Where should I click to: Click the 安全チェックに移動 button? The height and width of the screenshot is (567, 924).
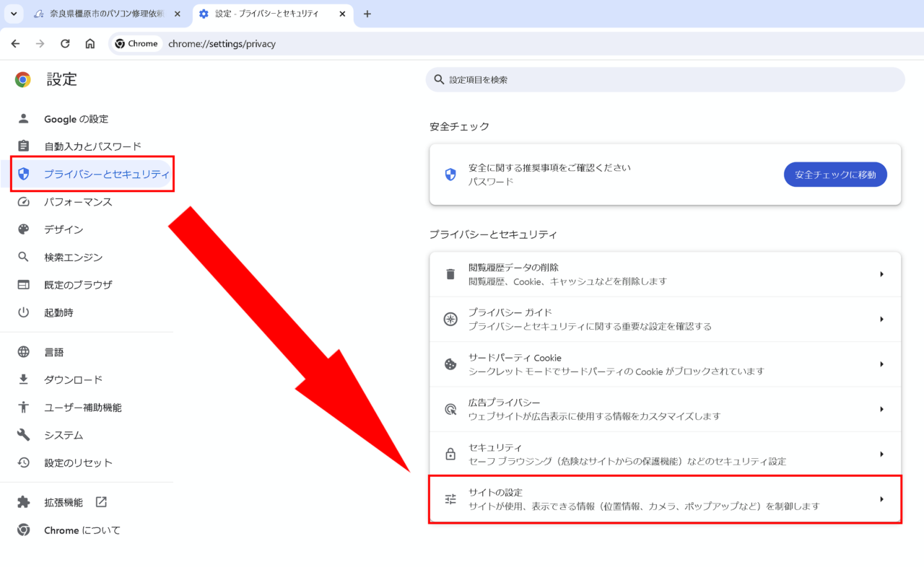pyautogui.click(x=835, y=175)
